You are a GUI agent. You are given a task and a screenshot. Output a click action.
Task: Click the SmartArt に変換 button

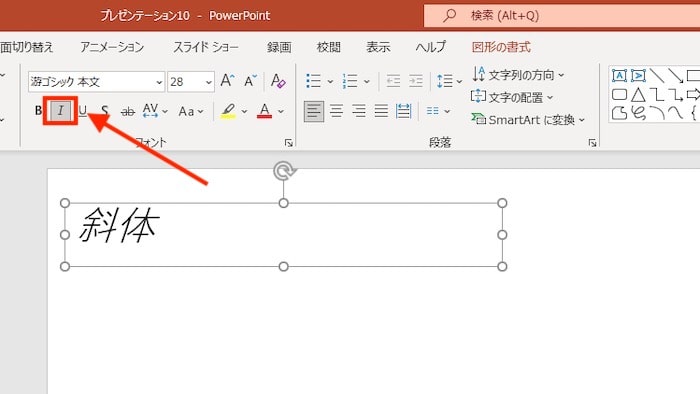click(528, 120)
